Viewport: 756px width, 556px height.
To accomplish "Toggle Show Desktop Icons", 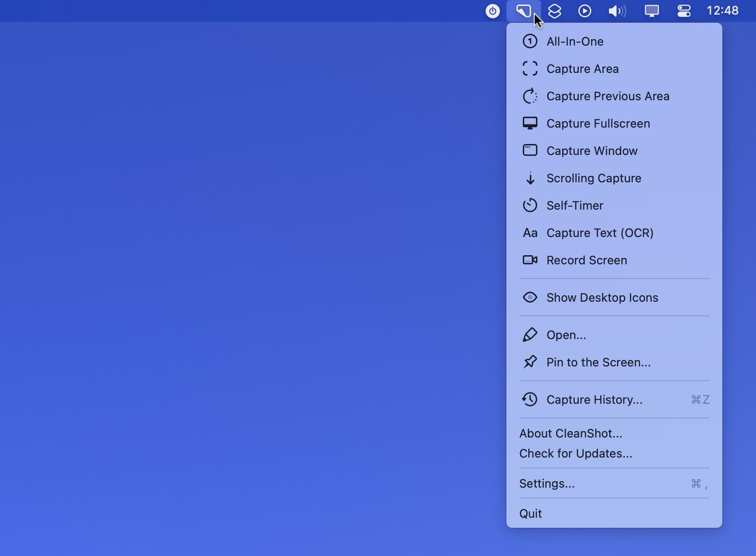I will coord(602,298).
